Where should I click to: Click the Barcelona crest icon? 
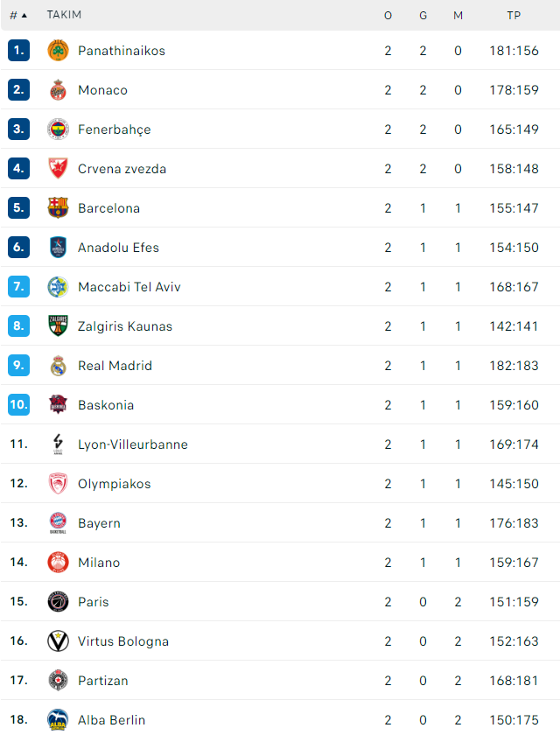point(58,208)
